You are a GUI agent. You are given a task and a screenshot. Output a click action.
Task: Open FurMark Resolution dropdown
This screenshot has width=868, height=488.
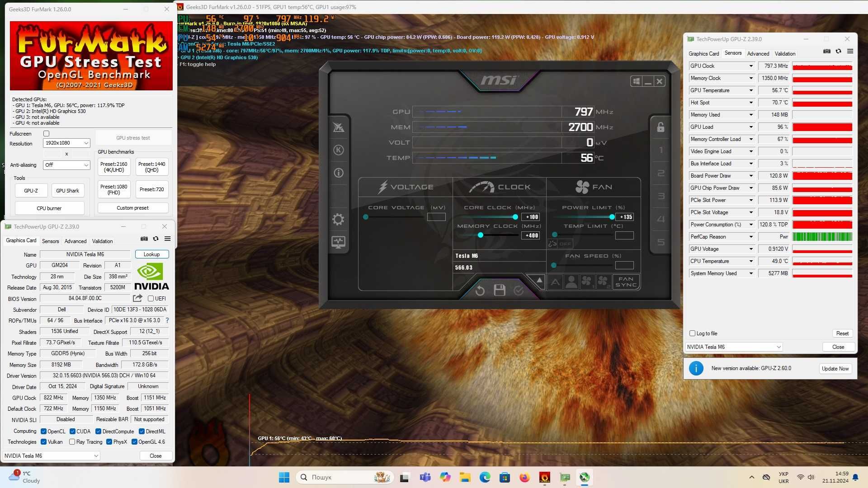66,143
